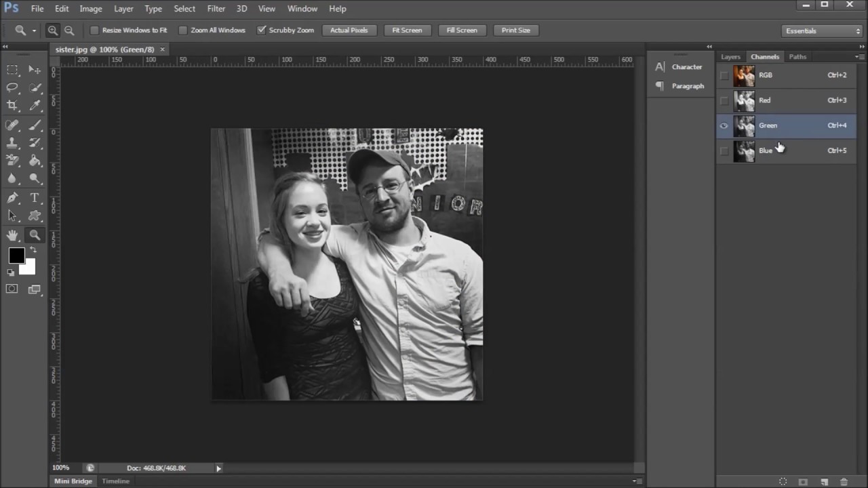This screenshot has width=868, height=488.
Task: Create a new channel
Action: tap(824, 482)
